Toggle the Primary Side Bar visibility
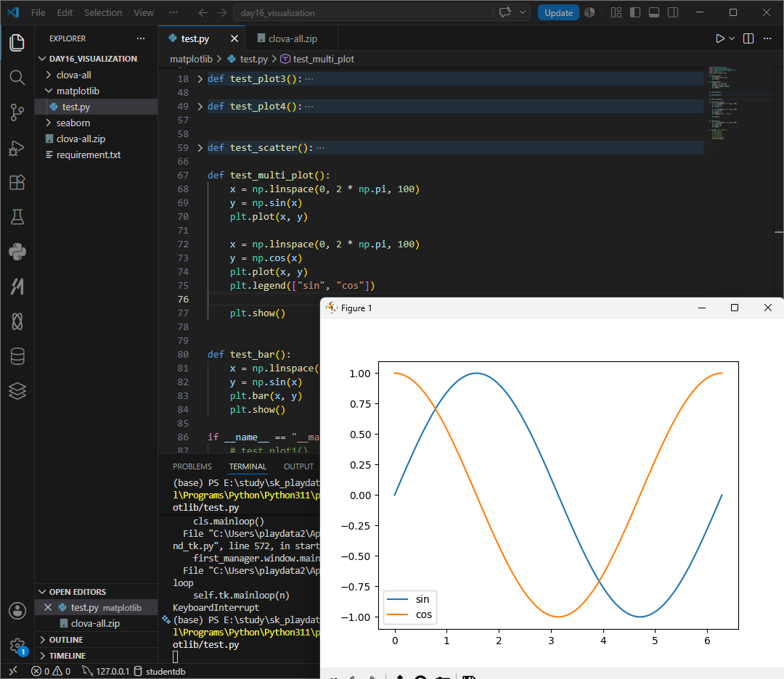The height and width of the screenshot is (679, 784). [x=635, y=12]
